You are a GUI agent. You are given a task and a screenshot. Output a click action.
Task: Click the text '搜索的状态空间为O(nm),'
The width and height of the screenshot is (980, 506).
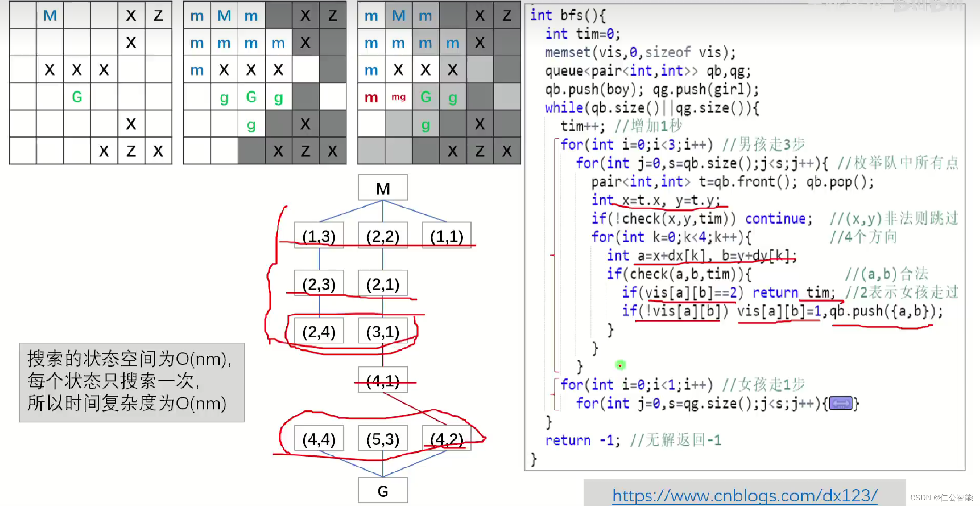pyautogui.click(x=130, y=359)
